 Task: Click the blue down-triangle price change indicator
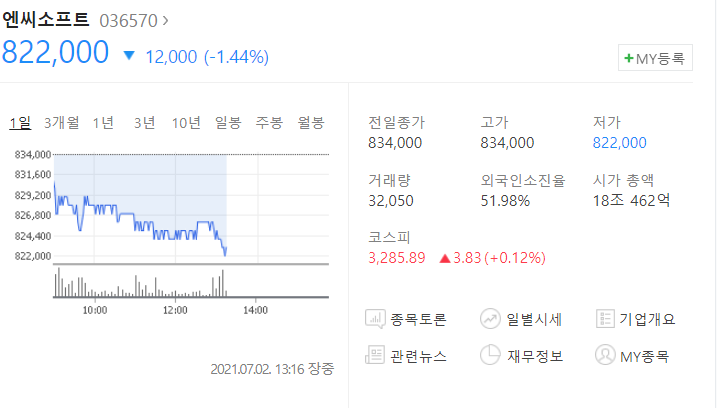129,56
